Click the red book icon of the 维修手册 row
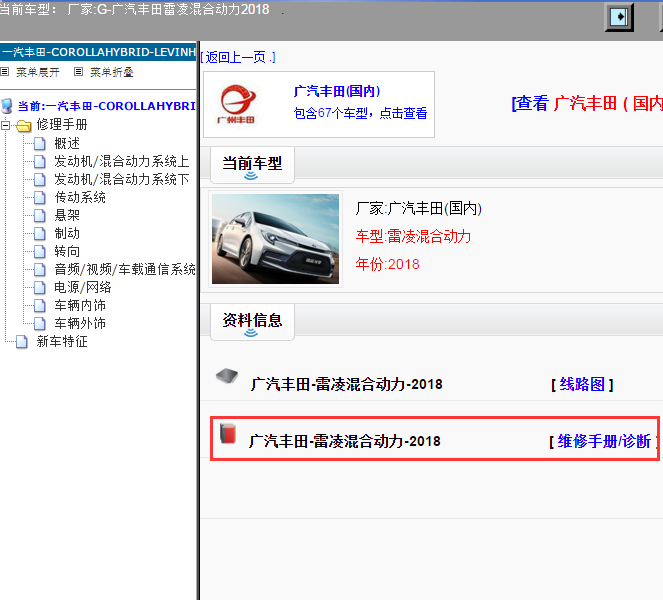 pyautogui.click(x=228, y=433)
